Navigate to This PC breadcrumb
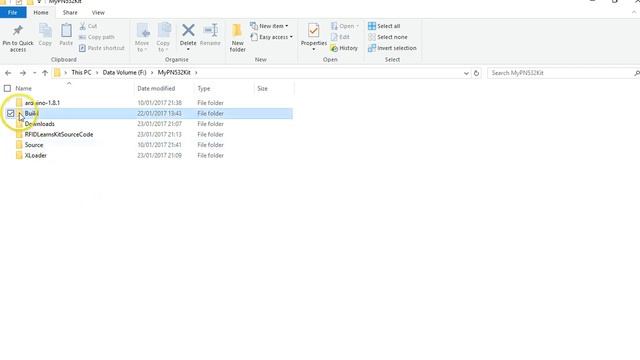Screen dimensions: 640x360 pyautogui.click(x=81, y=73)
